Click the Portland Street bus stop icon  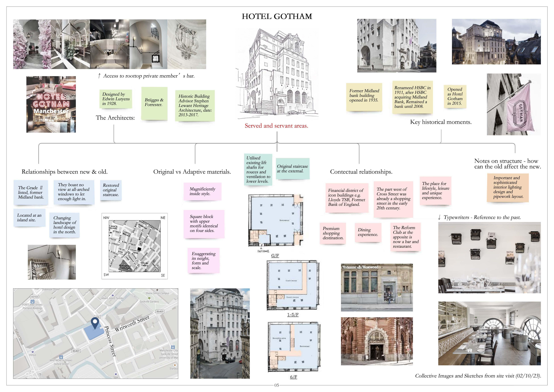pyautogui.click(x=33, y=301)
